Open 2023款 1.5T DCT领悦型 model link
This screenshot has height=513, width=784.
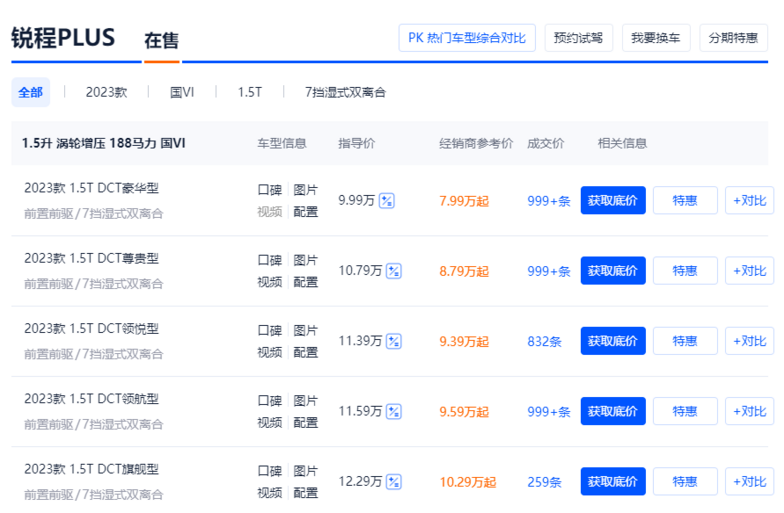tap(92, 328)
